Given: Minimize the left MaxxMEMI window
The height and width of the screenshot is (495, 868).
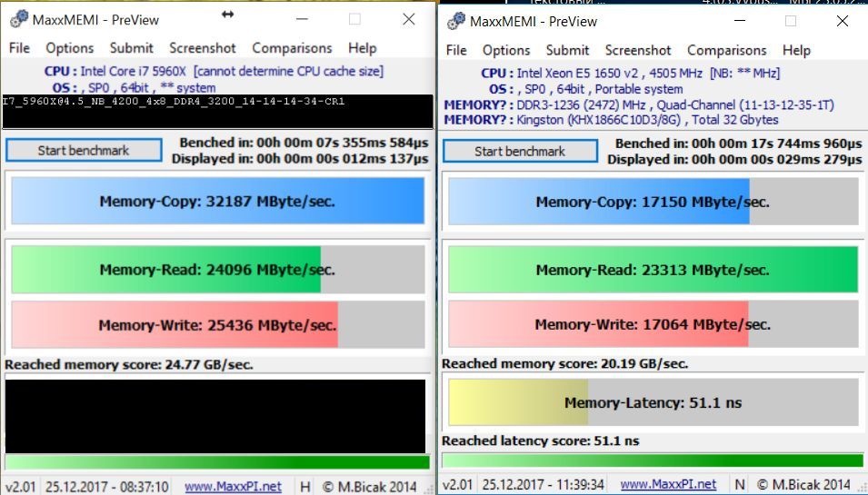Looking at the screenshot, I should coord(302,19).
